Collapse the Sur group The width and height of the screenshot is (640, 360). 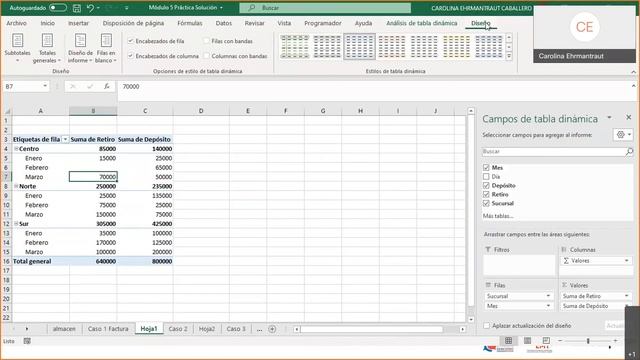[x=16, y=224]
